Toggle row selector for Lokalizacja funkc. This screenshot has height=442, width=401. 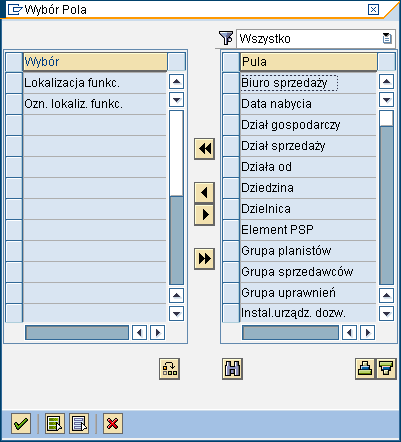click(x=14, y=83)
